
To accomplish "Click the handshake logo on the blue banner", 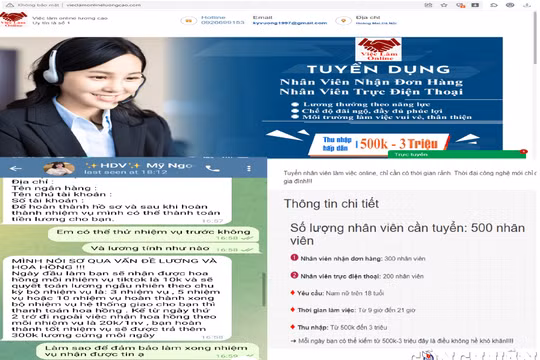I will [x=378, y=49].
